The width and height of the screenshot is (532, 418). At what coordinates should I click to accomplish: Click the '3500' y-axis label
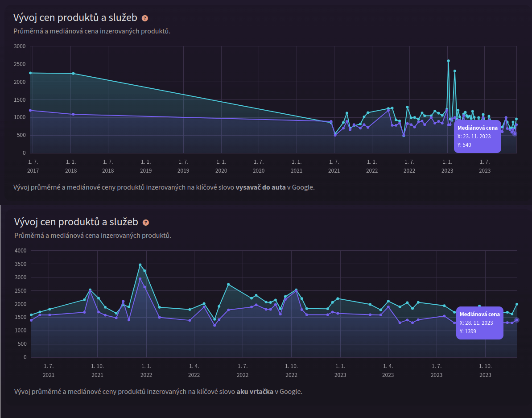[x=21, y=264]
